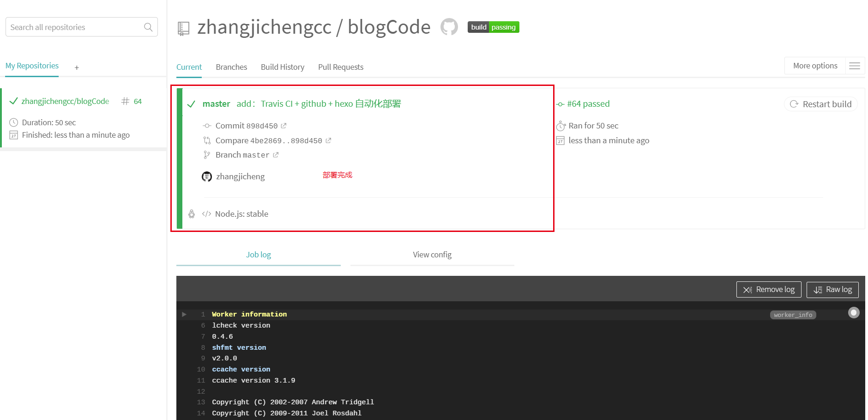Open the GitHub repository icon link

tap(449, 27)
